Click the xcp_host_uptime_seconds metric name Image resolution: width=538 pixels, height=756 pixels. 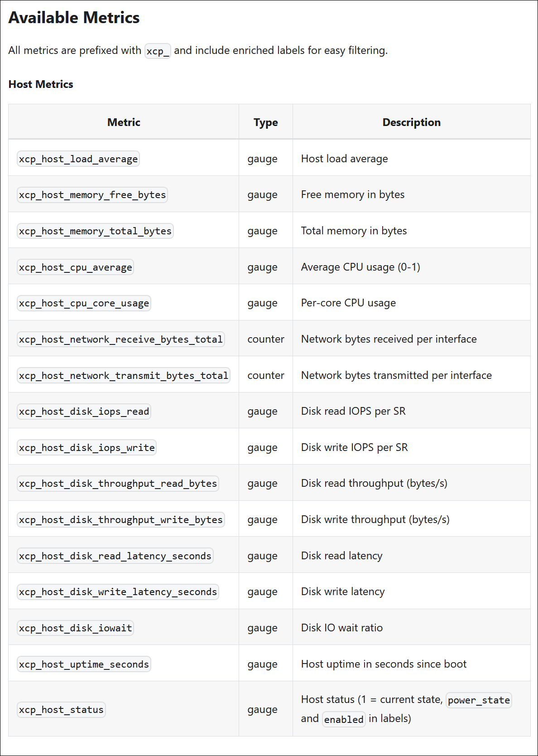click(x=84, y=664)
